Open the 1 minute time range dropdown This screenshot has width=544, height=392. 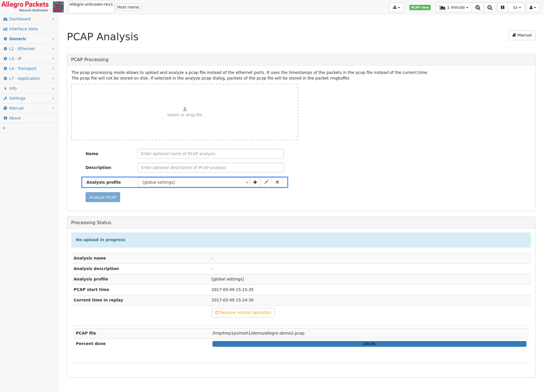pyautogui.click(x=454, y=8)
